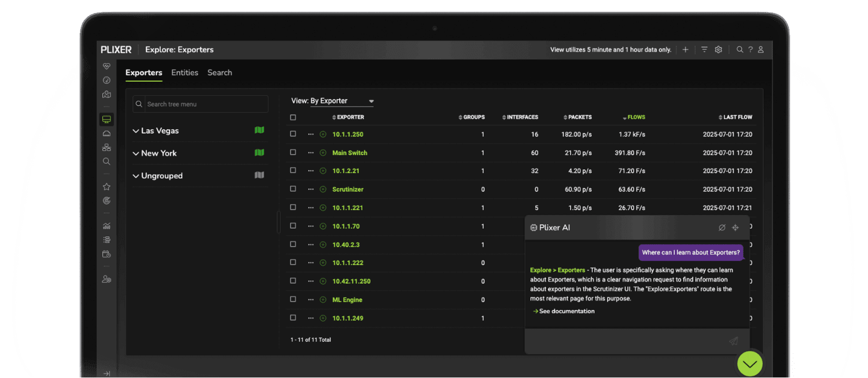Open the three-dot menu for 10.42.11.250
The image size is (868, 378).
pyautogui.click(x=311, y=281)
